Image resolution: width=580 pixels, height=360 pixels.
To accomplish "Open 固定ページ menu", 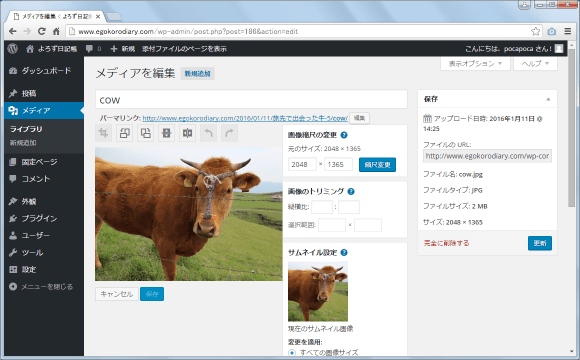I will [44, 162].
